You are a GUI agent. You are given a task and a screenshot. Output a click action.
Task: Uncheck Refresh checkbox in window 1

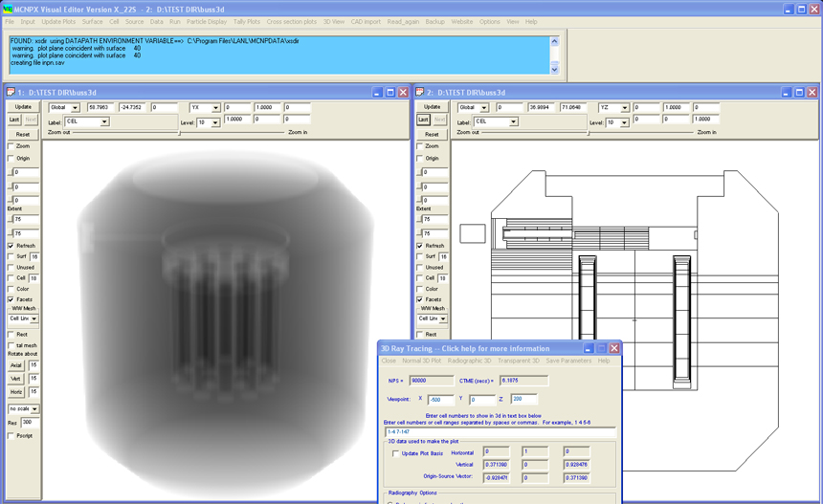[11, 246]
